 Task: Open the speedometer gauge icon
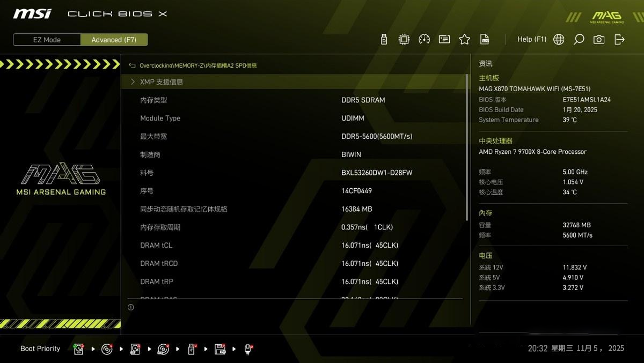(425, 39)
